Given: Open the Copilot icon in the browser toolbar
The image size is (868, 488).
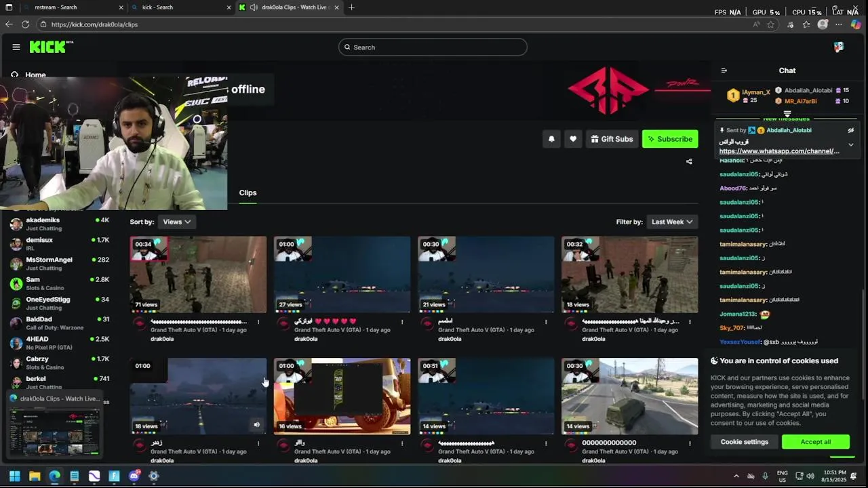Looking at the screenshot, I should (x=856, y=24).
